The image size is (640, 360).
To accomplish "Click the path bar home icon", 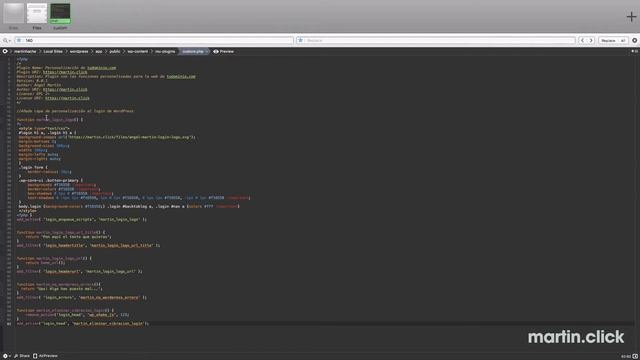I will click(5, 51).
